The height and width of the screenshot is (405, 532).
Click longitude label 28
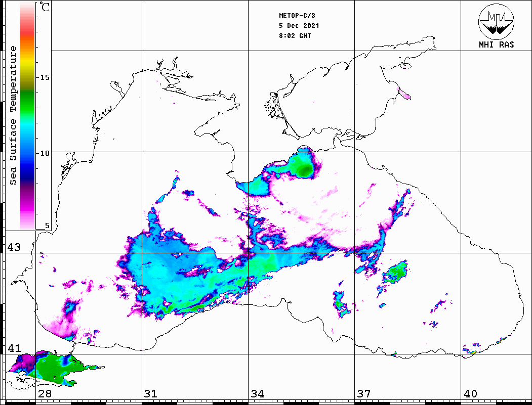[x=45, y=394]
